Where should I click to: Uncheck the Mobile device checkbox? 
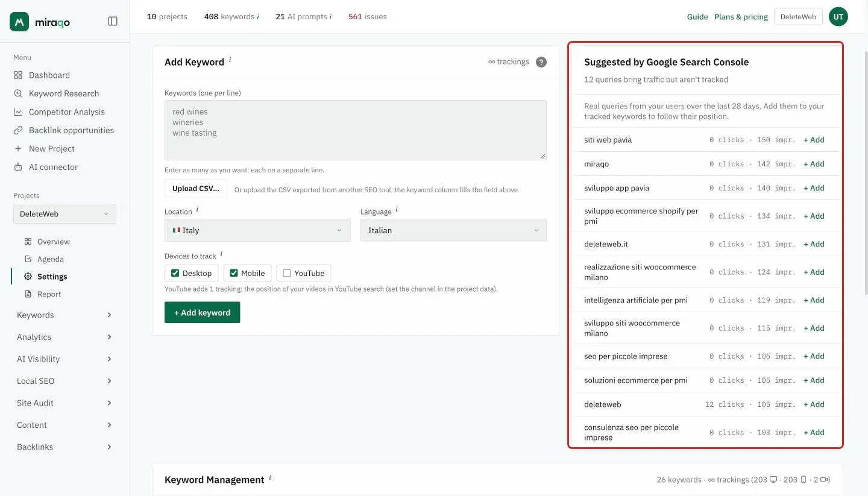pos(234,273)
